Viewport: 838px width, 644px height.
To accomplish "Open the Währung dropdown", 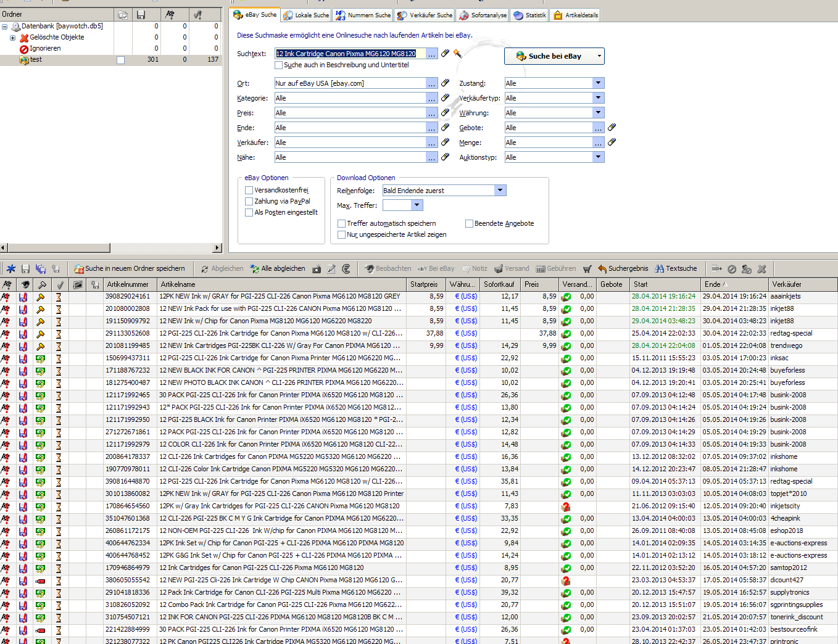I will coord(598,113).
